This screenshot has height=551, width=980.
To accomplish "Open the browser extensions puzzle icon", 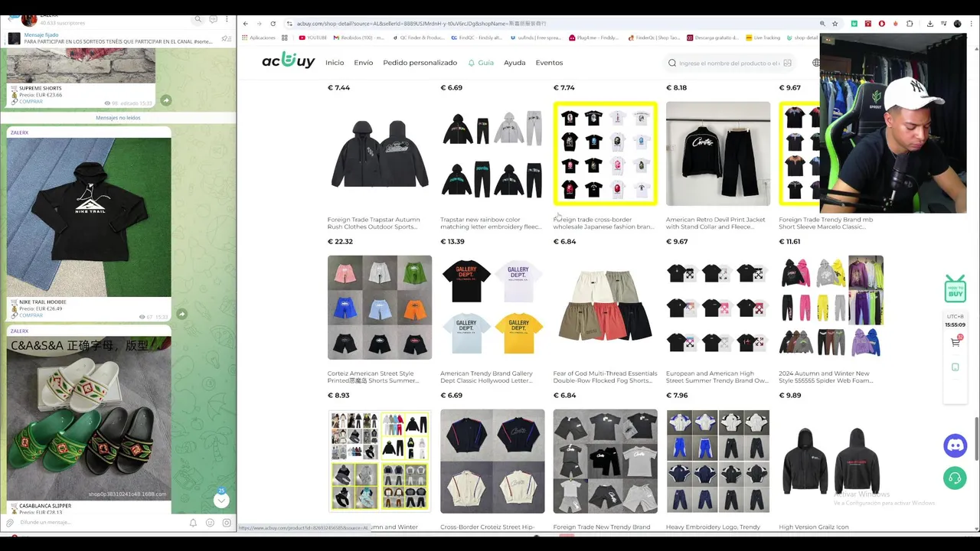I will click(909, 24).
